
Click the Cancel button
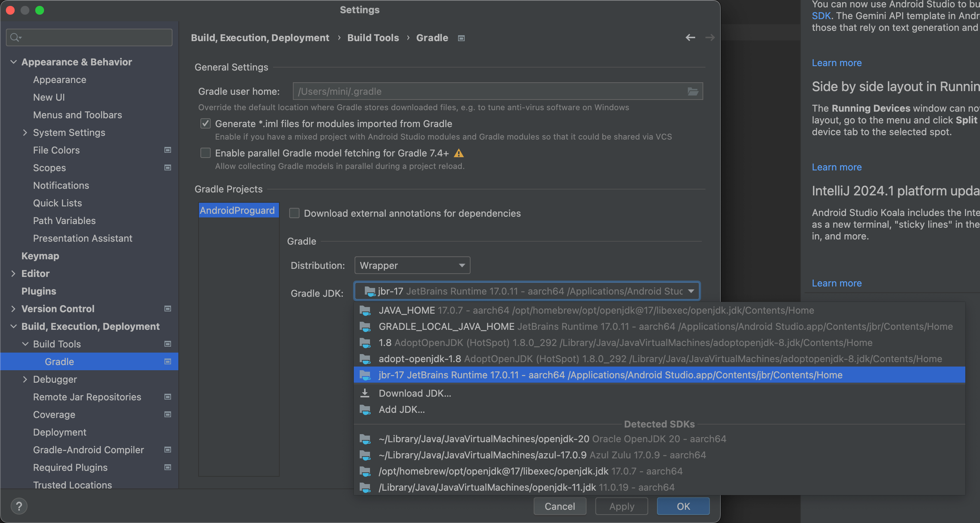click(x=559, y=506)
